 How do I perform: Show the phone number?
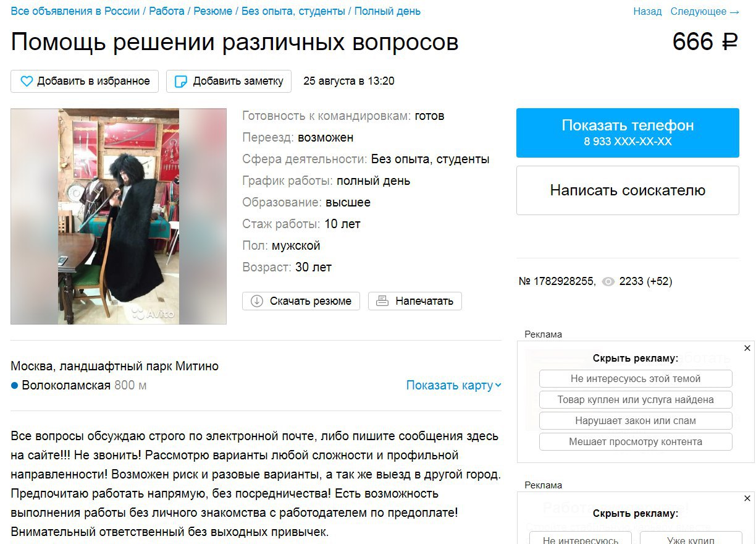point(628,133)
